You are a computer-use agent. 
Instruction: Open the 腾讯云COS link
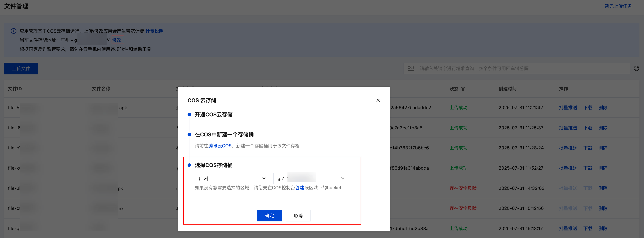tap(220, 146)
